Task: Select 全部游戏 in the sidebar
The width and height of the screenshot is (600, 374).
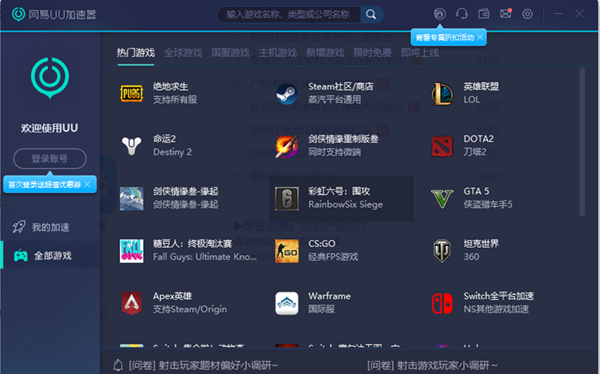Action: pos(50,255)
